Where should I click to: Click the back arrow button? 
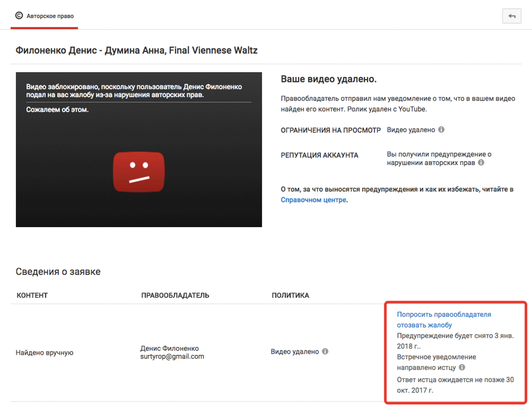click(x=512, y=16)
